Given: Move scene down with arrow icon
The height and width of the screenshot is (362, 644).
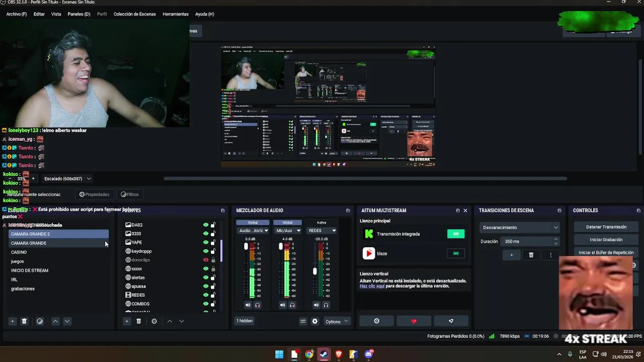Looking at the screenshot, I should pyautogui.click(x=67, y=321).
